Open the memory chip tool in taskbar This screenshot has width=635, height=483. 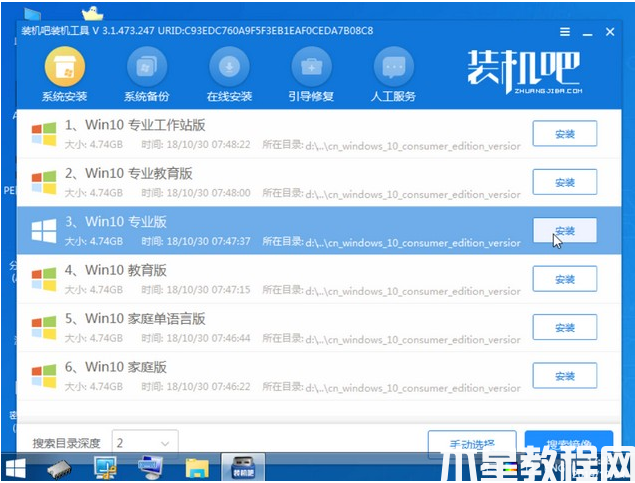(x=59, y=469)
